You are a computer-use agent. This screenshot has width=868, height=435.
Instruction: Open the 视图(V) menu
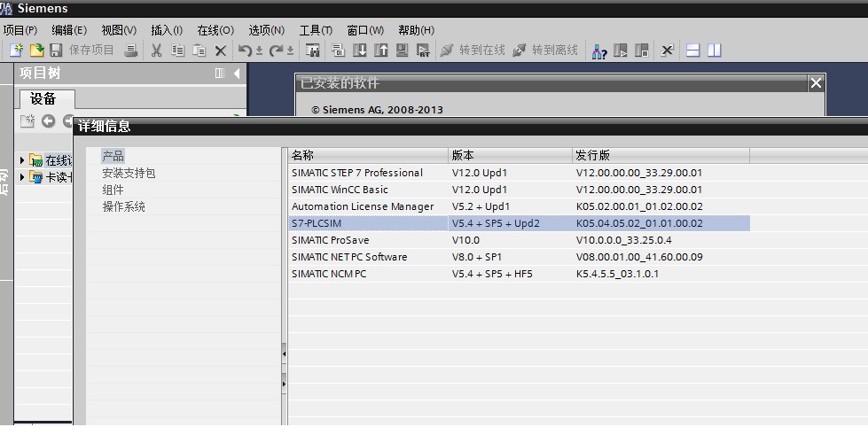coord(119,30)
